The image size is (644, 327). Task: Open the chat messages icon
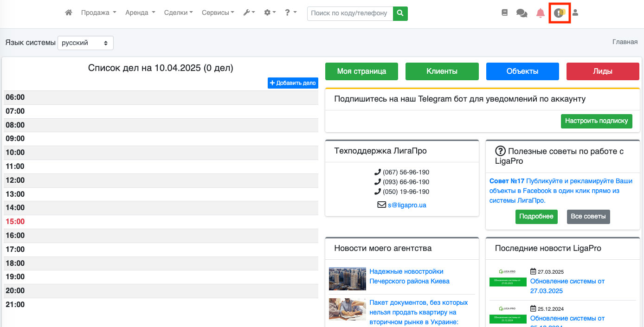tap(522, 13)
